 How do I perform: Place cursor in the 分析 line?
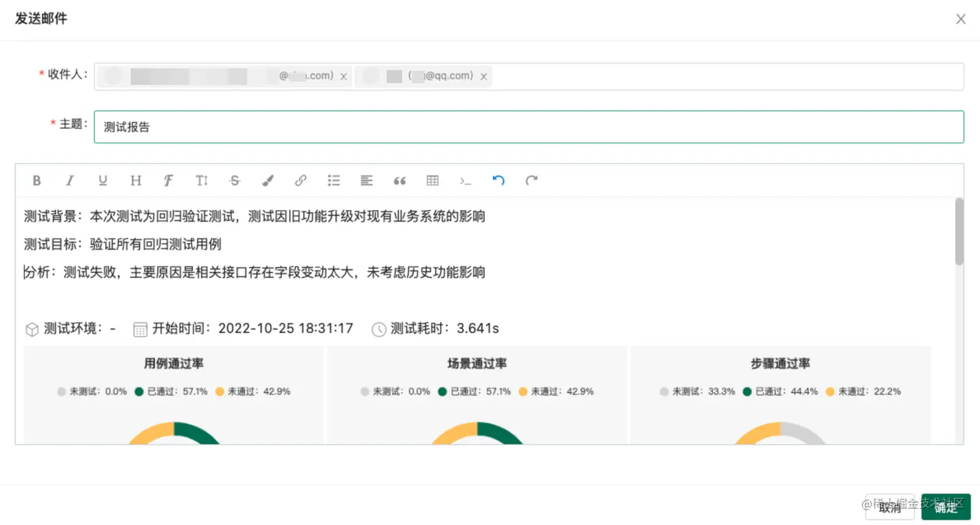click(x=255, y=273)
